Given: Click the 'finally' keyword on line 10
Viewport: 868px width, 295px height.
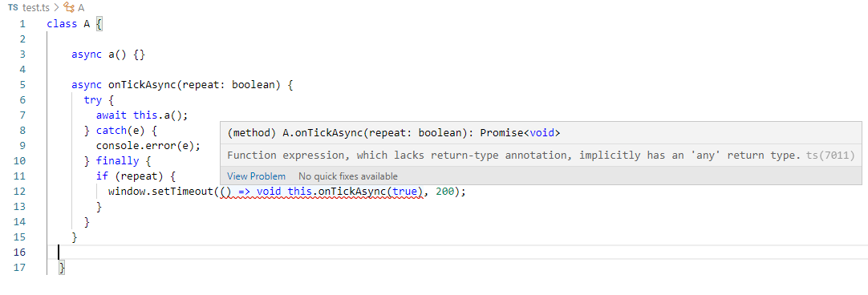Looking at the screenshot, I should coord(117,160).
